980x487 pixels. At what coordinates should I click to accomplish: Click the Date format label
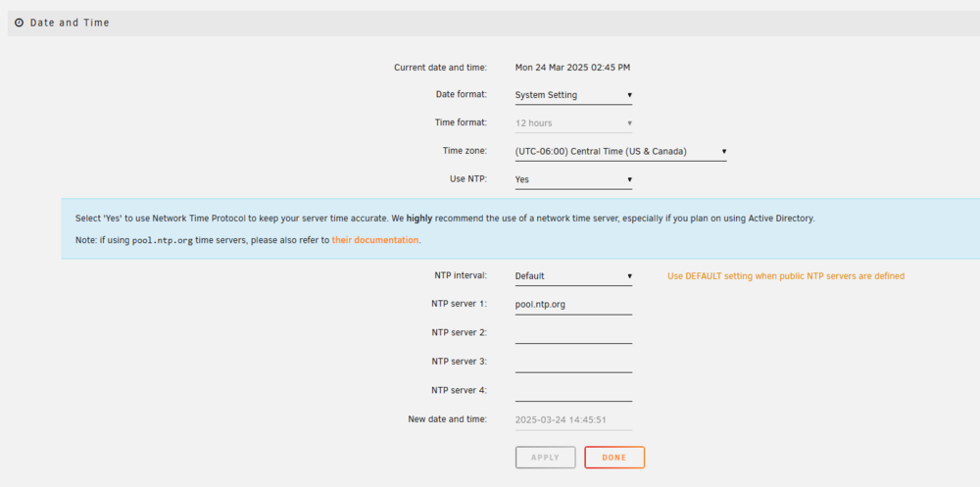coord(462,94)
